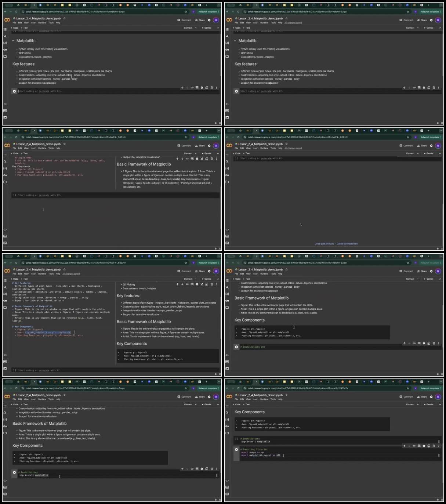Run the 'import numpy as np' cell
Screen dimensions: 446x504
236,449
